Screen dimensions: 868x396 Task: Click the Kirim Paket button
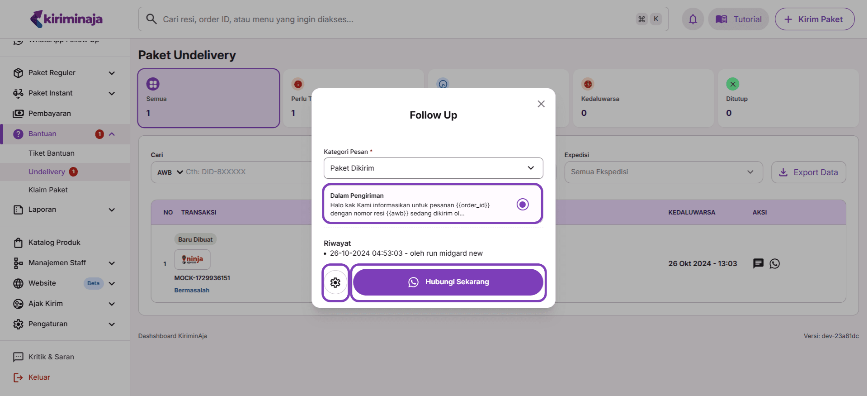[814, 19]
